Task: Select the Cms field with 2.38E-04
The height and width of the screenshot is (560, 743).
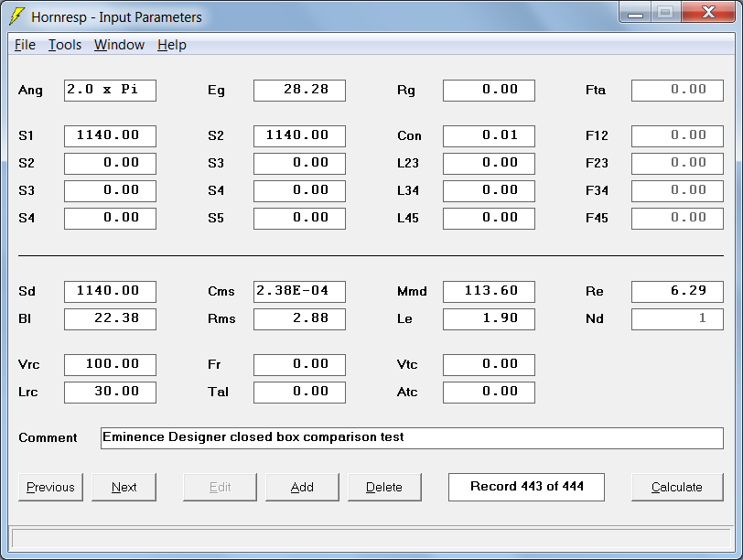Action: (299, 291)
